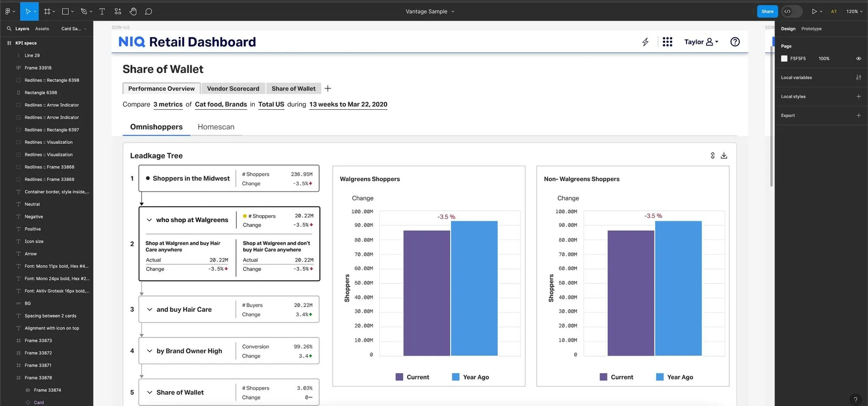This screenshot has width=868, height=406.
Task: Expand the 'who shop at Walgreens' chevron
Action: [149, 220]
